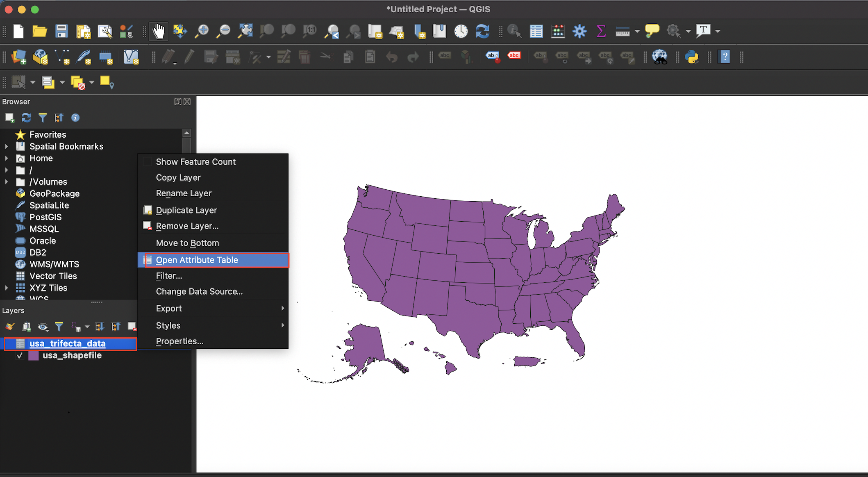Image resolution: width=868 pixels, height=477 pixels.
Task: Choose Open Attribute Table from context menu
Action: (197, 260)
